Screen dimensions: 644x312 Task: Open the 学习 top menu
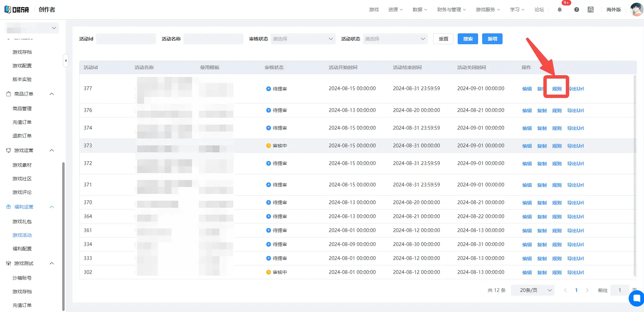[x=517, y=10]
